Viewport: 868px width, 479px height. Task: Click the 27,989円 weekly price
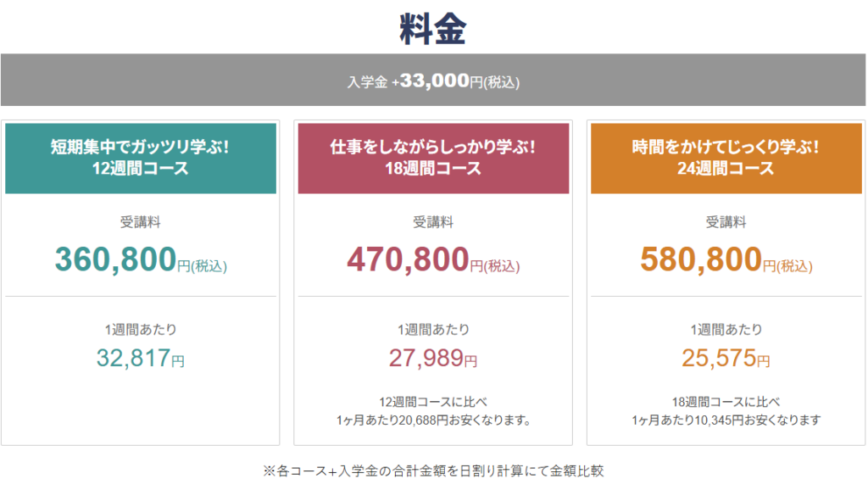[x=433, y=359]
